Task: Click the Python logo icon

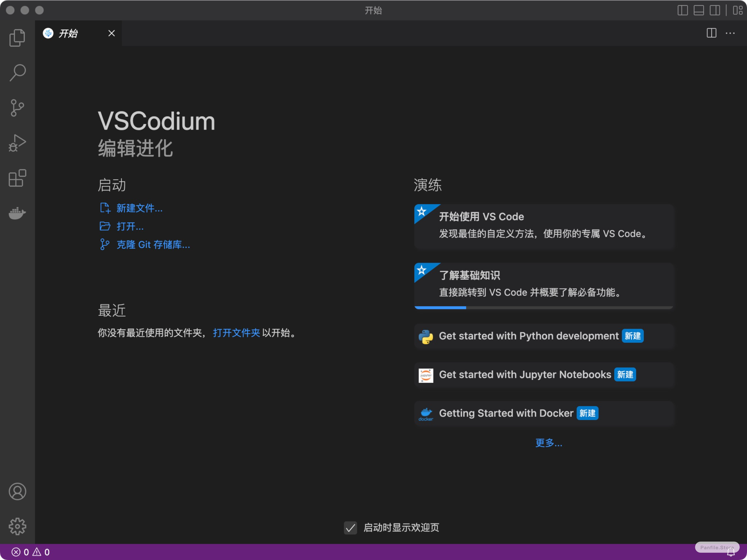Action: point(426,337)
